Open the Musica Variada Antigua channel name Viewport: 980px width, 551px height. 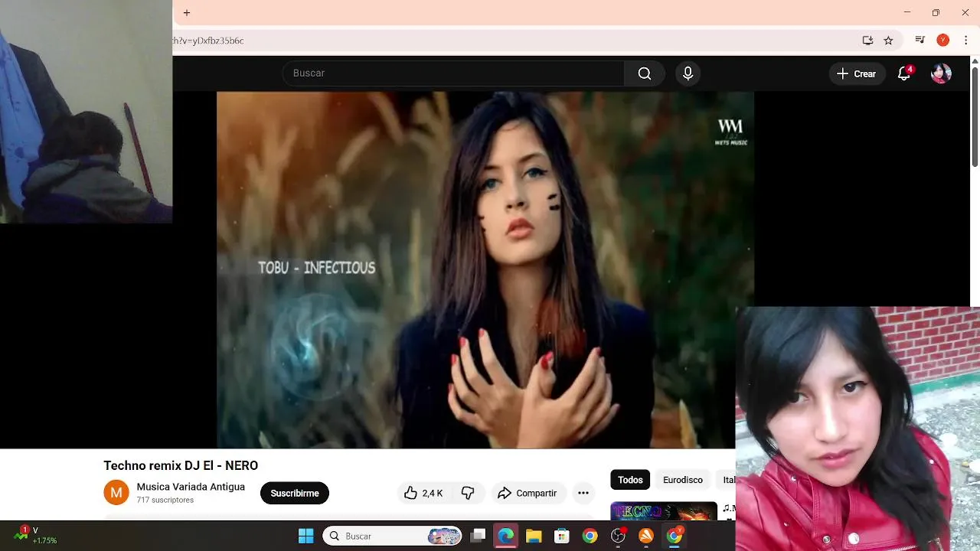[x=191, y=487]
